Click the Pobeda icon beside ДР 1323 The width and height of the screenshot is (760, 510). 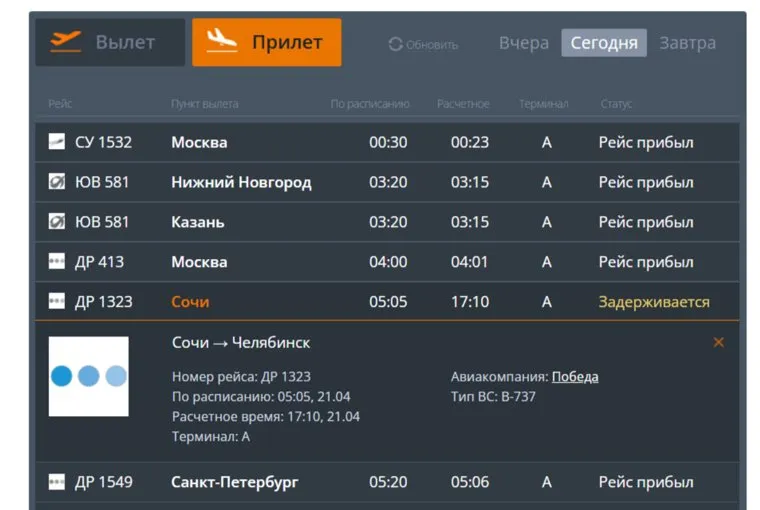pyautogui.click(x=57, y=302)
